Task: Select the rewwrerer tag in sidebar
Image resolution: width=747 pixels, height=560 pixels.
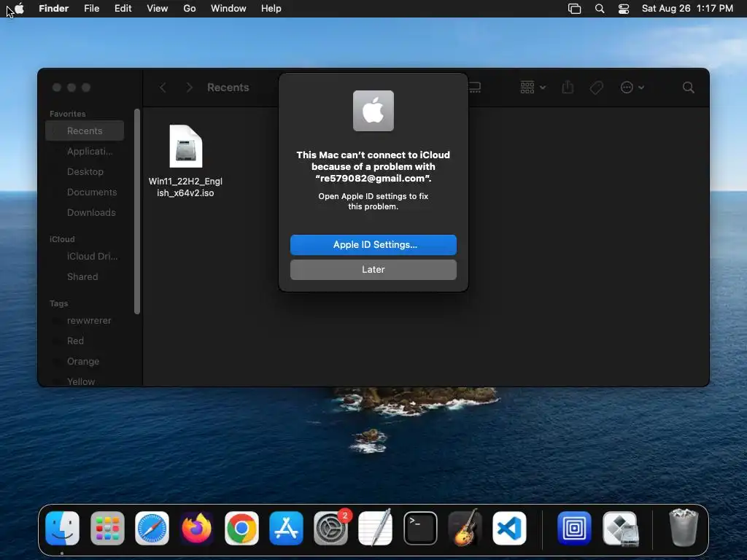Action: (x=85, y=321)
